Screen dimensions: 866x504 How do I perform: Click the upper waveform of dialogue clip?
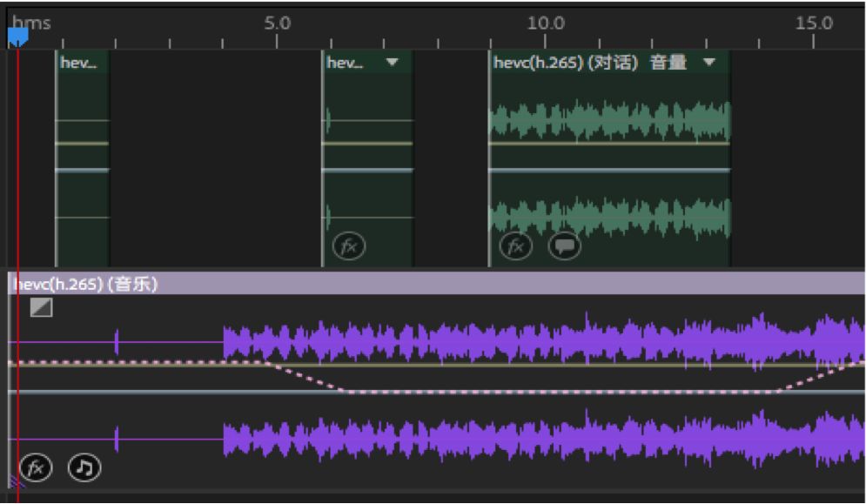point(610,120)
